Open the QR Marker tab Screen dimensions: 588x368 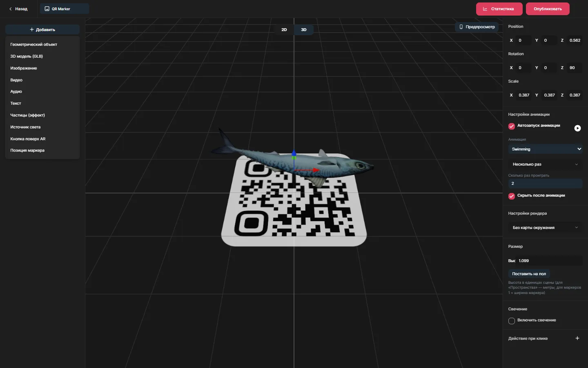click(65, 9)
